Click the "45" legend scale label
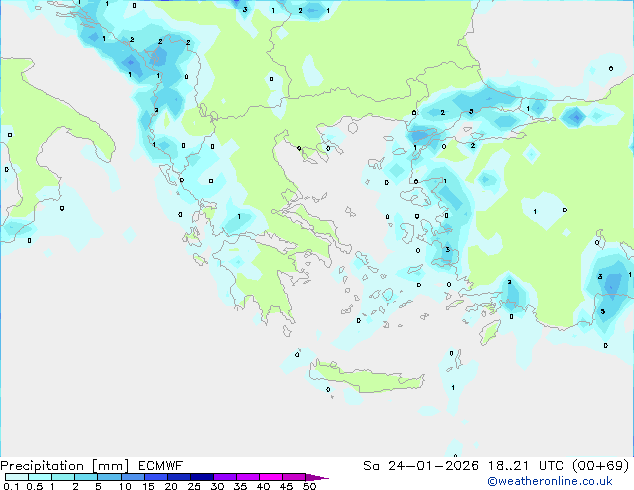Image resolution: width=634 pixels, height=490 pixels. click(x=286, y=486)
